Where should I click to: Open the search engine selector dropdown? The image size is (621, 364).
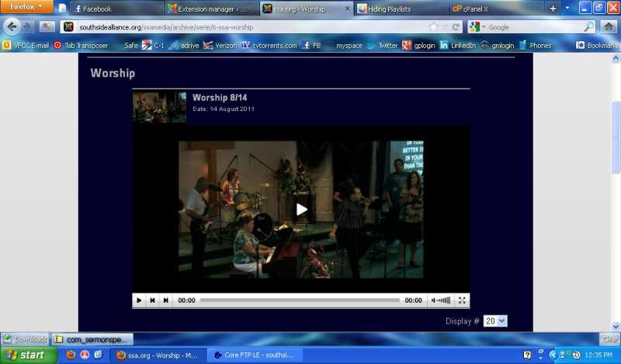[x=477, y=27]
